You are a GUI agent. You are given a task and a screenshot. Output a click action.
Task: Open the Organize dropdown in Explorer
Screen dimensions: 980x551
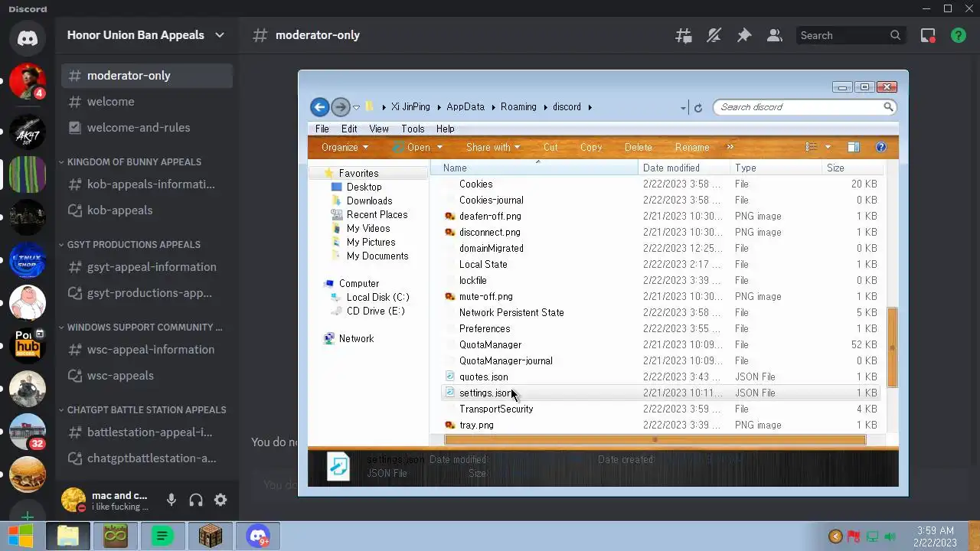pyautogui.click(x=345, y=147)
